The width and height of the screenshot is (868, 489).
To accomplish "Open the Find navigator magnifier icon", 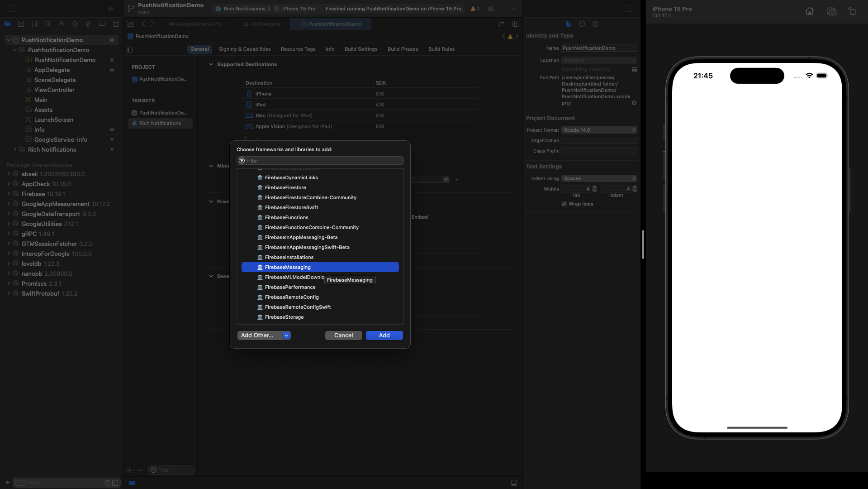I will [x=48, y=24].
